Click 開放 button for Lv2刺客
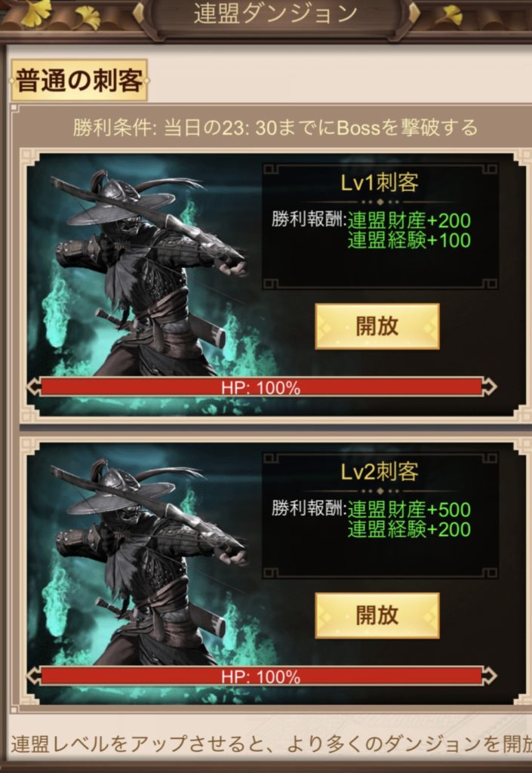The width and height of the screenshot is (532, 773). [377, 615]
